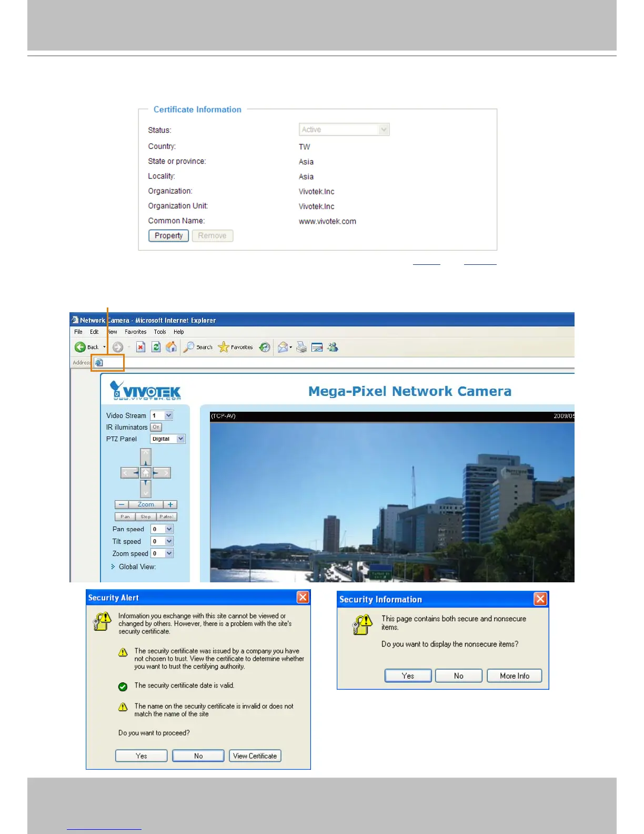Click the Pan button in PTZ panel
The width and height of the screenshot is (644, 834).
click(125, 517)
